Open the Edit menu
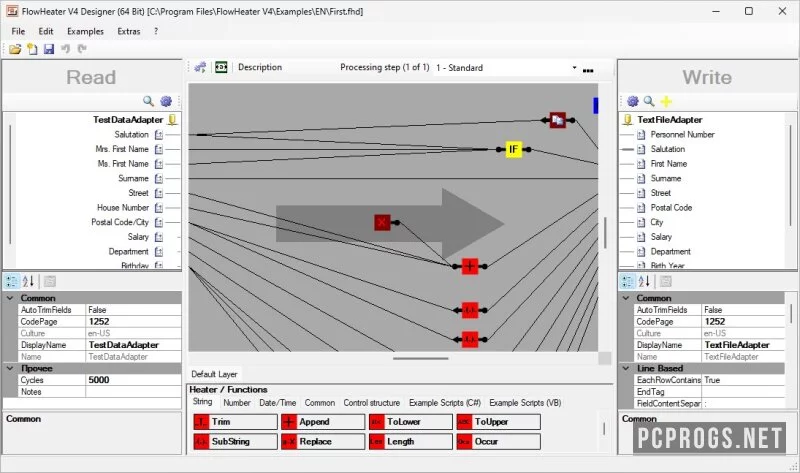Screen dimensions: 800x473 [x=46, y=31]
